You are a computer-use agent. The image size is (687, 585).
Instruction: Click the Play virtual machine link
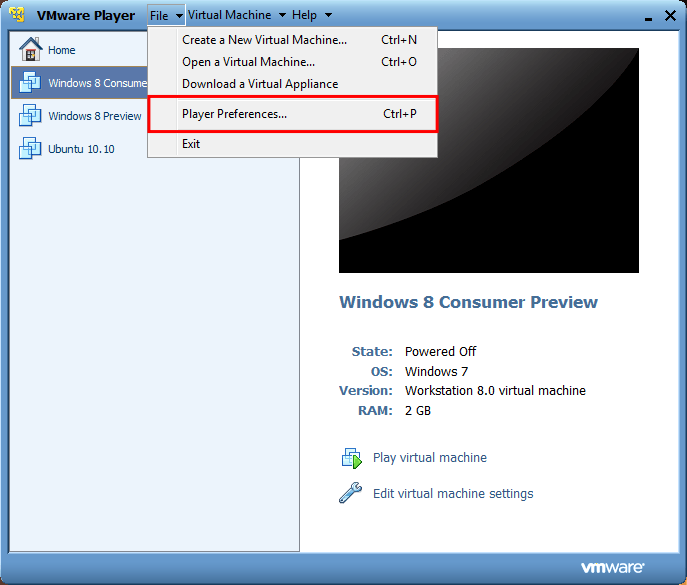pos(429,458)
